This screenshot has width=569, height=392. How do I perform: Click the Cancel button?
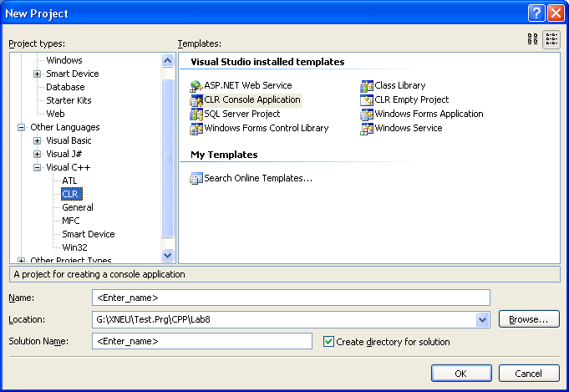[529, 374]
